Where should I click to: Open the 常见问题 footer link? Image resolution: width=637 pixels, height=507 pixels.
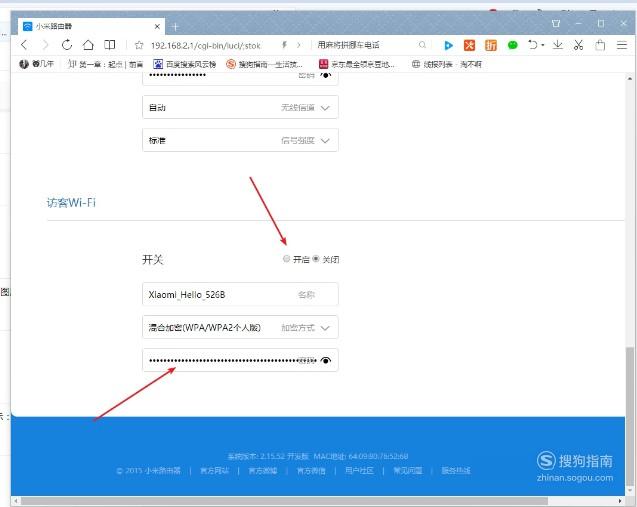point(407,470)
